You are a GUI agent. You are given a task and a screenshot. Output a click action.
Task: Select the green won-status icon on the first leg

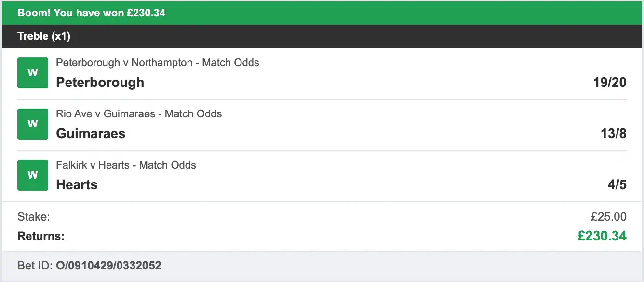pyautogui.click(x=32, y=72)
